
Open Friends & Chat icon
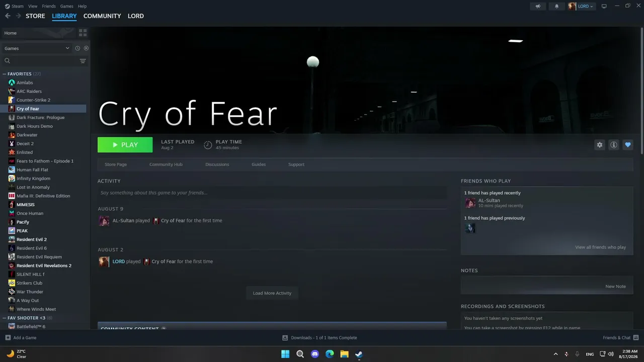[x=636, y=338]
